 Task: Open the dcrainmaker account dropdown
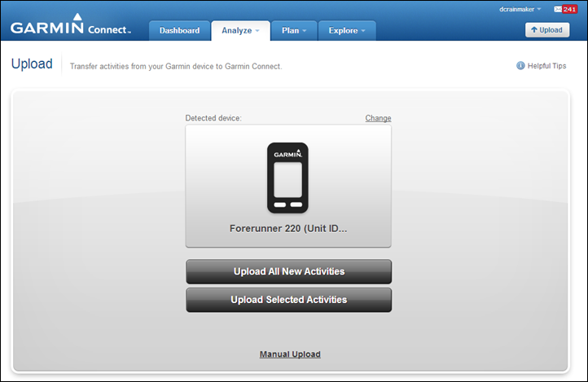click(520, 9)
